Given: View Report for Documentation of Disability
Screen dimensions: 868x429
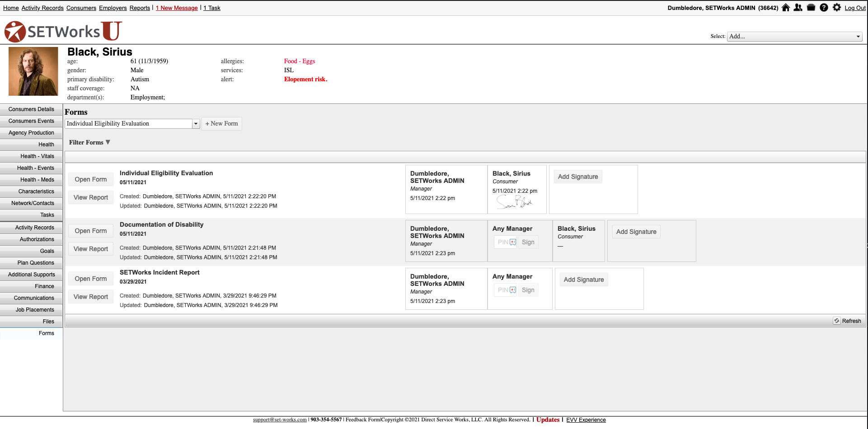Looking at the screenshot, I should click(x=91, y=249).
